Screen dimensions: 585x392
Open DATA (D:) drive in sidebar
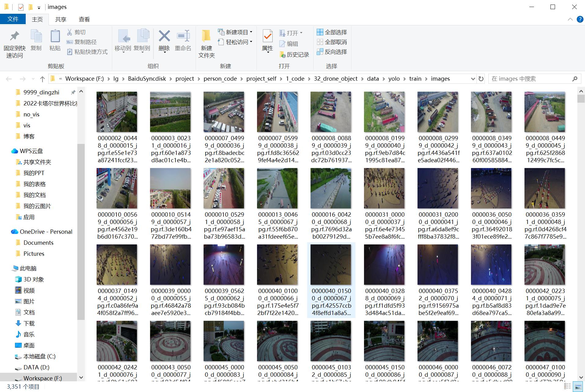click(x=32, y=367)
